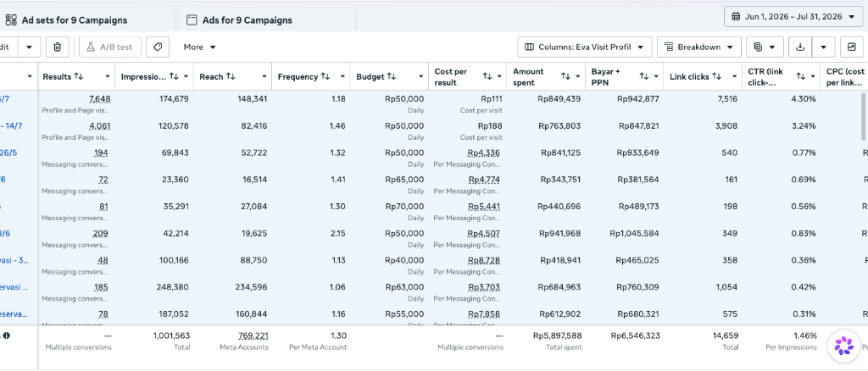Click the columns icon in Columns button
This screenshot has width=868, height=371.
pyautogui.click(x=529, y=47)
